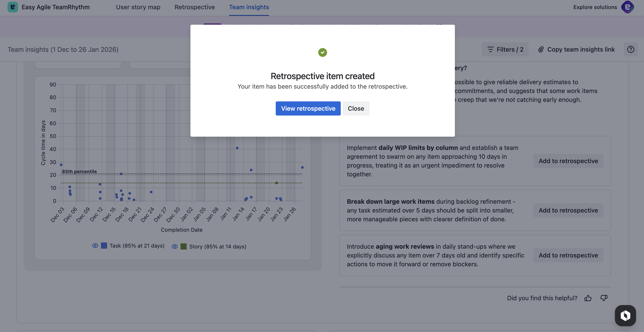Screen dimensions: 644x332
Task: Switch to the Retrospective tab
Action: tap(194, 7)
